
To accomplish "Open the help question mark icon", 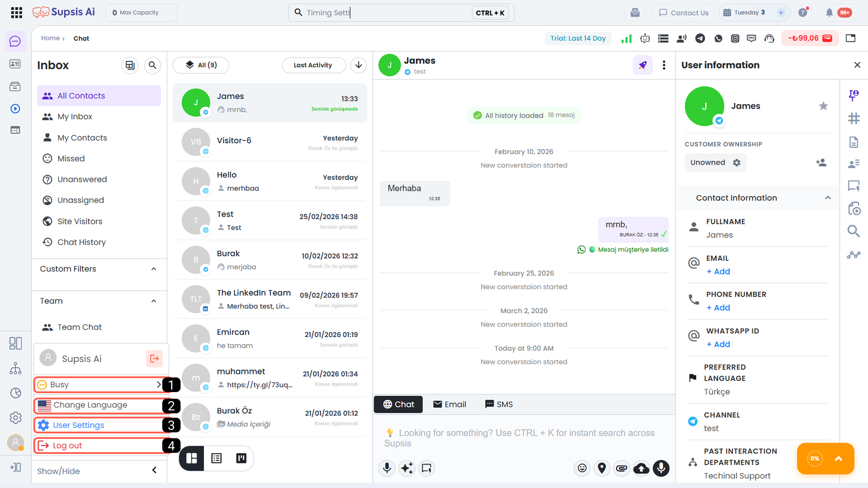I will pyautogui.click(x=803, y=12).
